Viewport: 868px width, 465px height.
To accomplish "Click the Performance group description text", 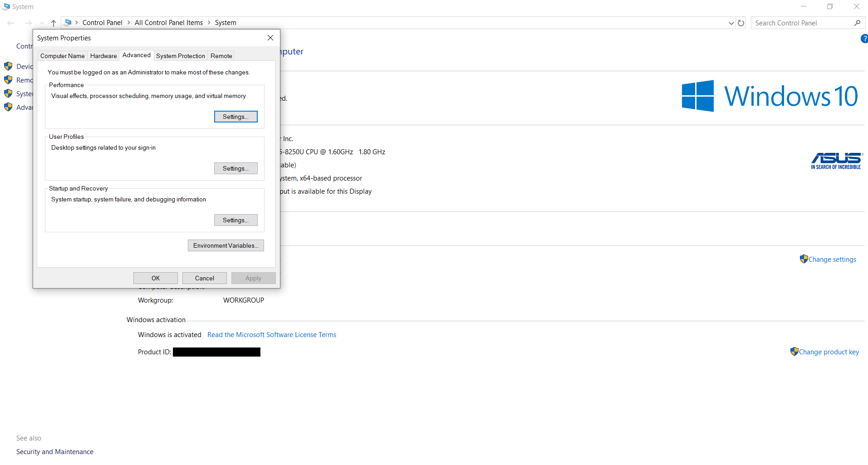I will point(148,96).
